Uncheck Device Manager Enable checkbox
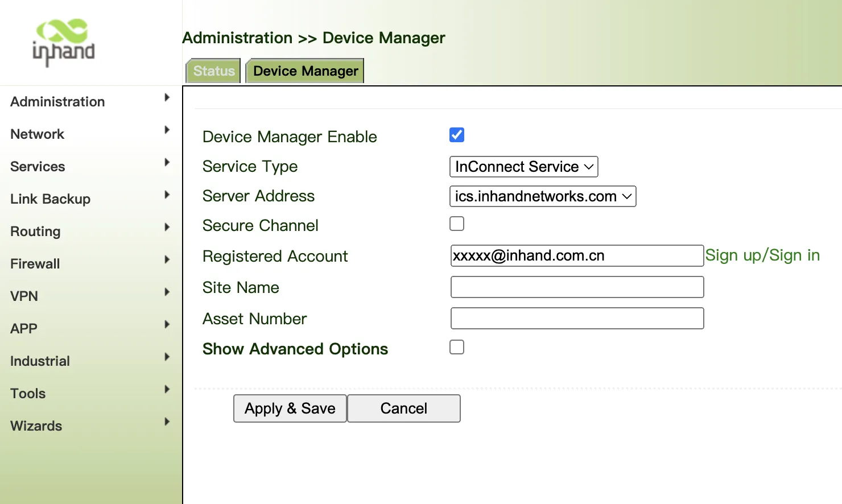The image size is (842, 504). point(457,135)
